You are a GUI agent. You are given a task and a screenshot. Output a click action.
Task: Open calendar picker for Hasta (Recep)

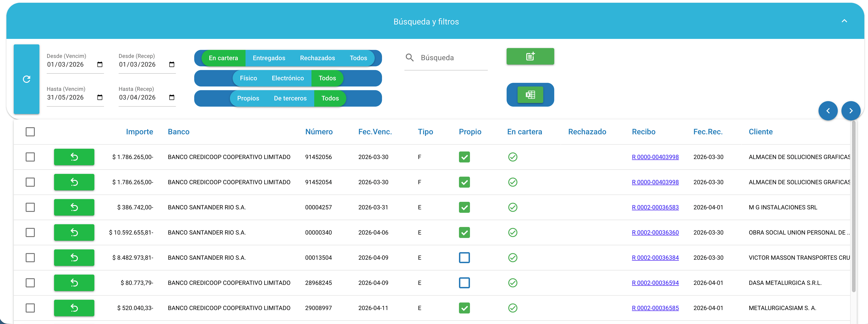point(172,97)
